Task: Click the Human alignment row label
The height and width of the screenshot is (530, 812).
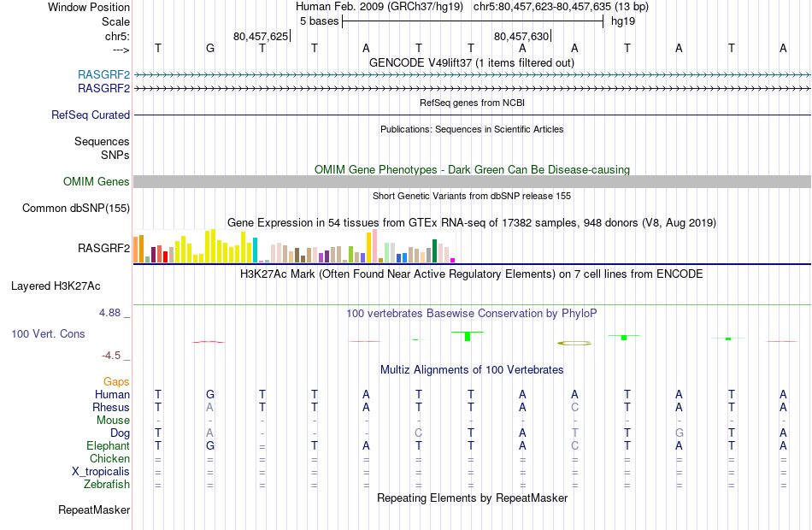Action: tap(112, 394)
